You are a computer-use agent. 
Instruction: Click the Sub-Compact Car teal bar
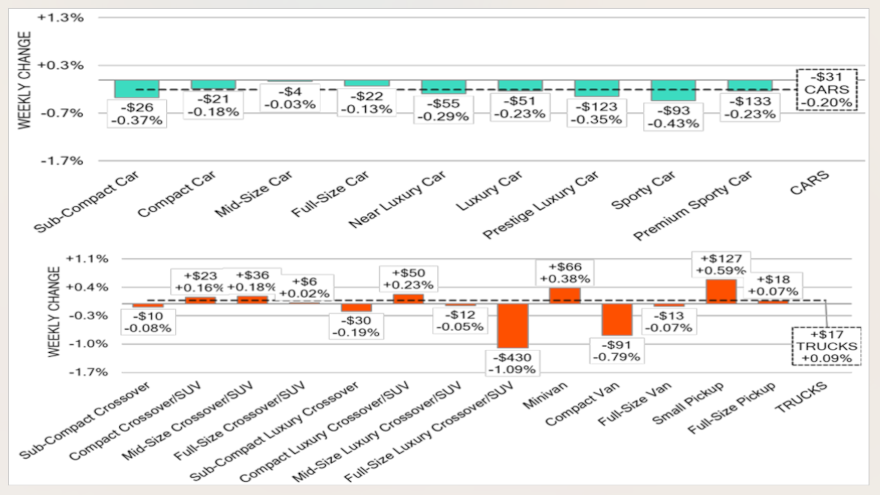(x=137, y=89)
